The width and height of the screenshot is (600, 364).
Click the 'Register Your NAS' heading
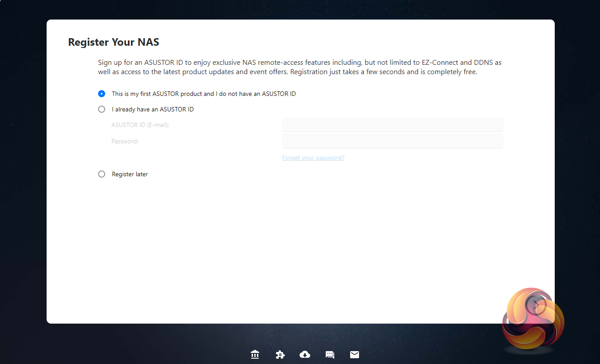click(x=114, y=42)
